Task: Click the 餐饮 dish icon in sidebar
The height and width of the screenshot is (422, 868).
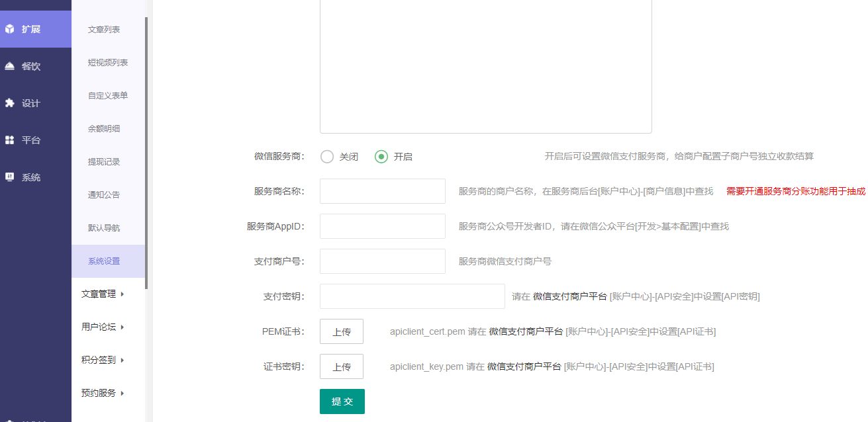Action: pyautogui.click(x=10, y=66)
